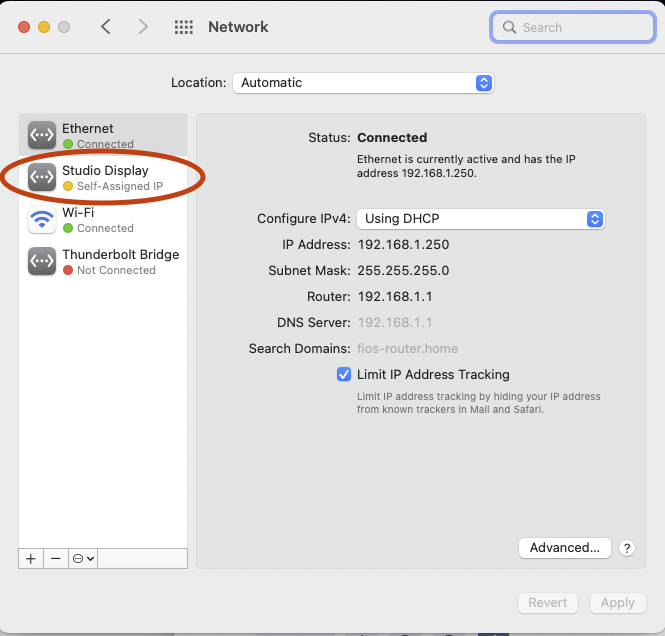The image size is (665, 636).
Task: Click the Network window title
Action: click(238, 27)
